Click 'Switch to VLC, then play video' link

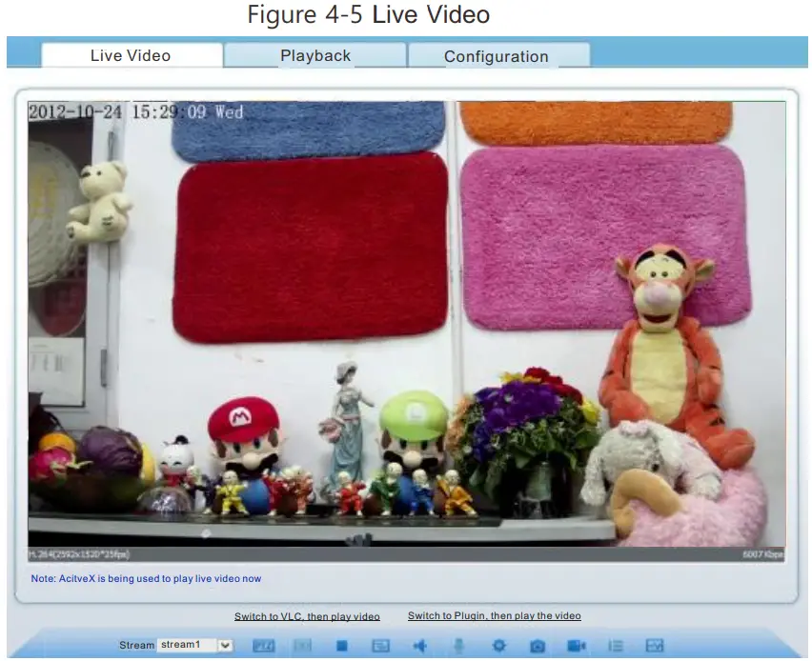tap(307, 616)
